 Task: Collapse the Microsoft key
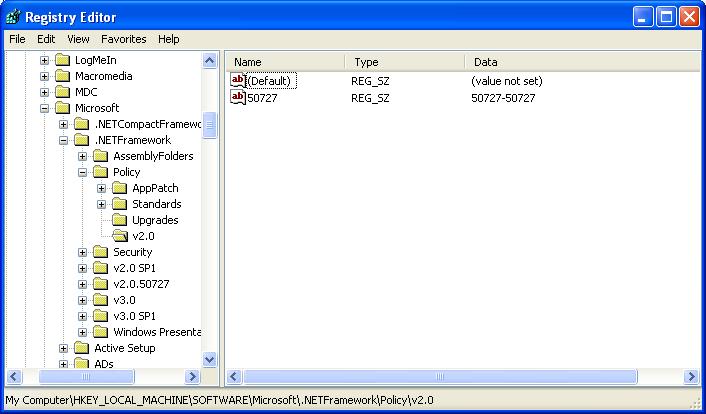(44, 108)
